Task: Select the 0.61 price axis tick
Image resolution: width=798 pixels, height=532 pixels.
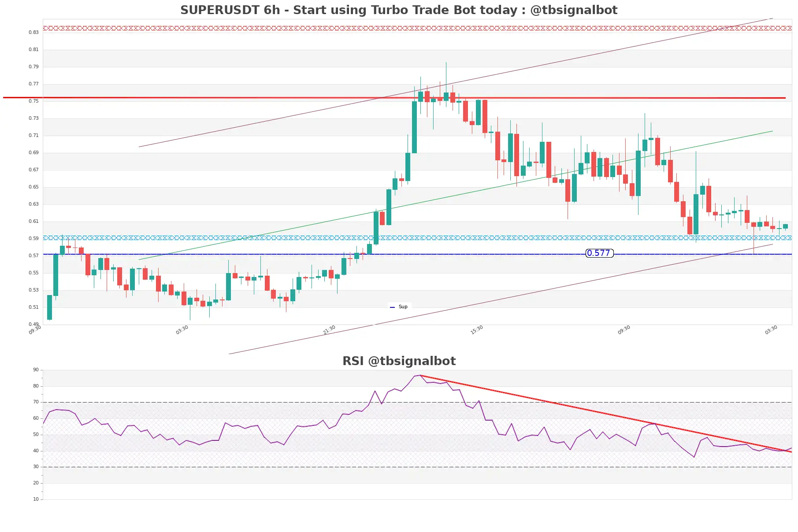Action: pyautogui.click(x=33, y=221)
